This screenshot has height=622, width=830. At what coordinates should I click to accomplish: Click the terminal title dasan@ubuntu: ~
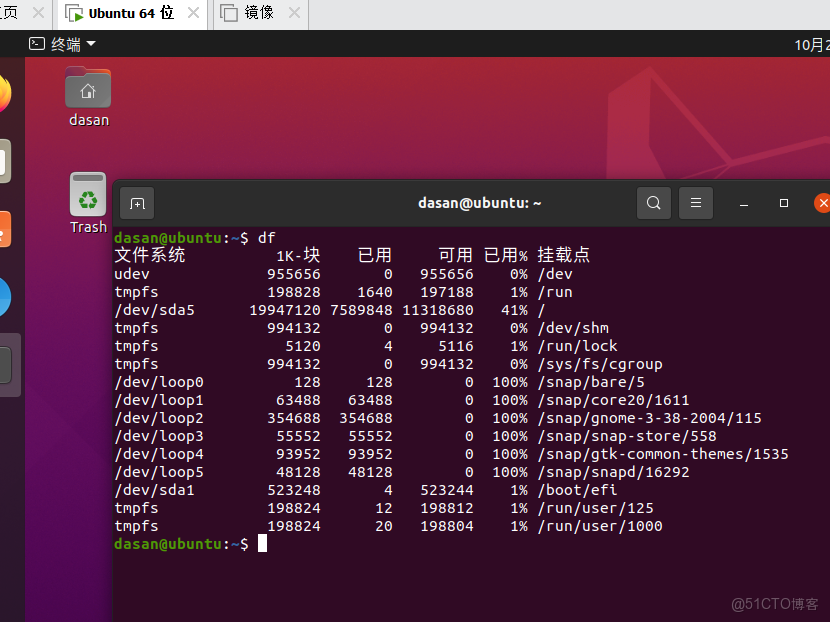point(480,203)
